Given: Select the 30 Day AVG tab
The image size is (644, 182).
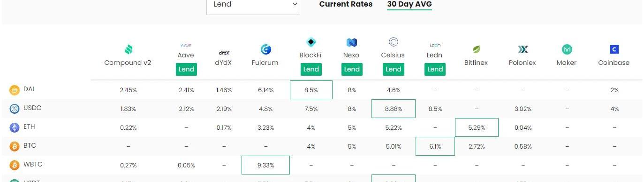Looking at the screenshot, I should pyautogui.click(x=409, y=4).
